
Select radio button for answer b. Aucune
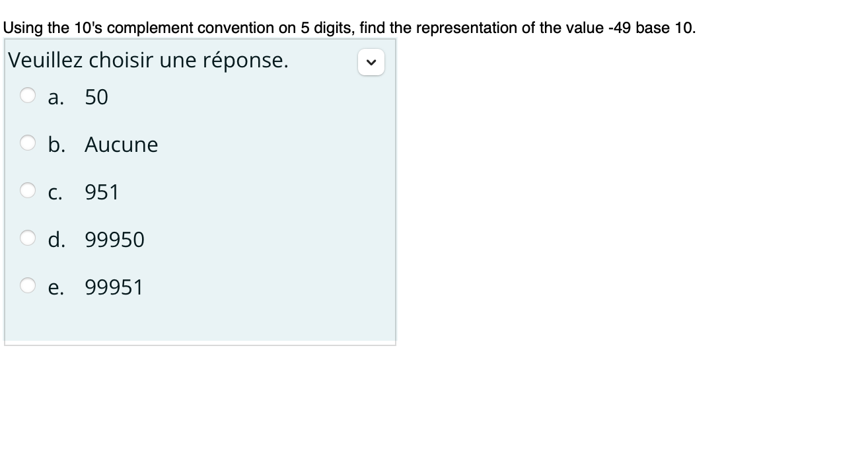[x=28, y=142]
